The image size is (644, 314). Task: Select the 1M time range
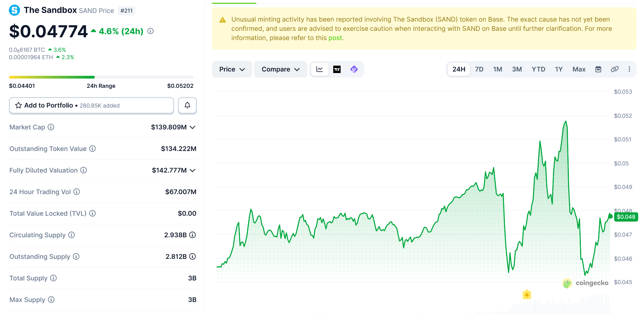(x=498, y=69)
